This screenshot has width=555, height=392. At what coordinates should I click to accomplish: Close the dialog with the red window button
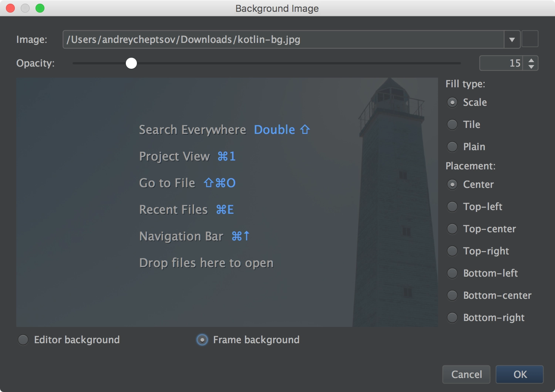point(10,8)
